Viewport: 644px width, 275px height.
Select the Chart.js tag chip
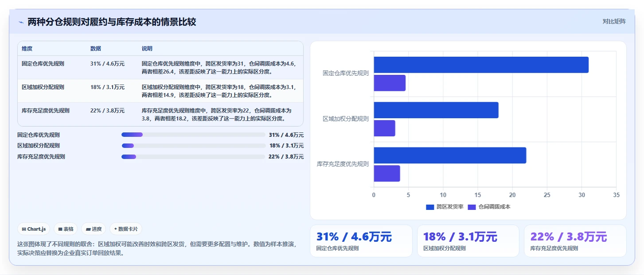pyautogui.click(x=34, y=229)
